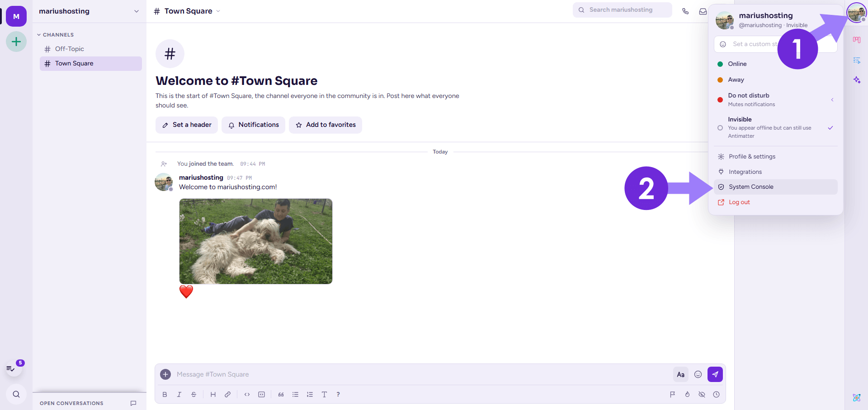
Task: Open the magnifier search icon at bottom left
Action: pyautogui.click(x=16, y=394)
